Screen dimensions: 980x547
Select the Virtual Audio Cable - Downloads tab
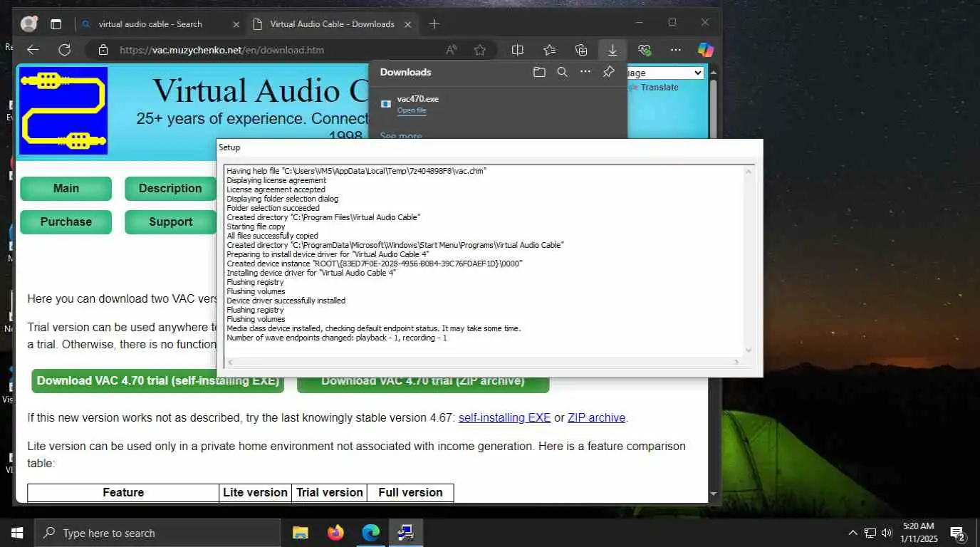[332, 24]
